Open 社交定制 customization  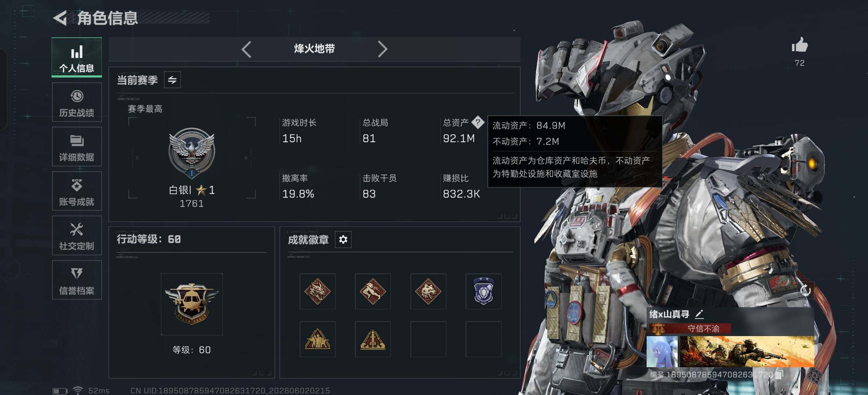tap(77, 236)
